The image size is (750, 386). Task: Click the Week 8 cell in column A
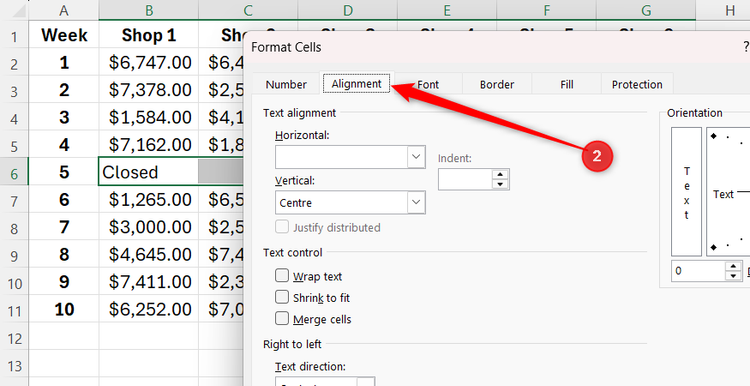click(x=64, y=254)
